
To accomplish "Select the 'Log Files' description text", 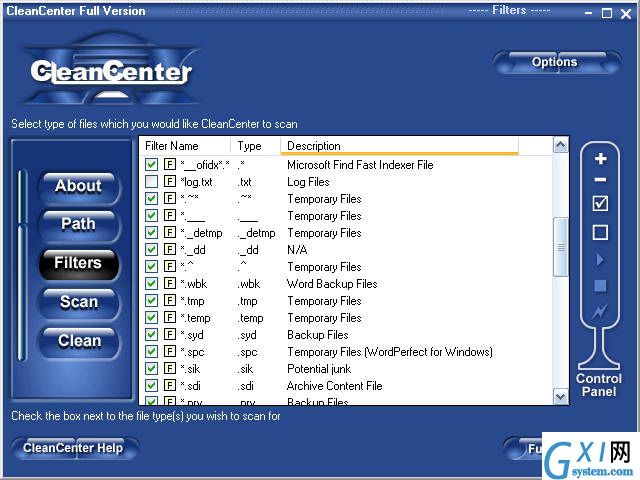I will point(308,182).
